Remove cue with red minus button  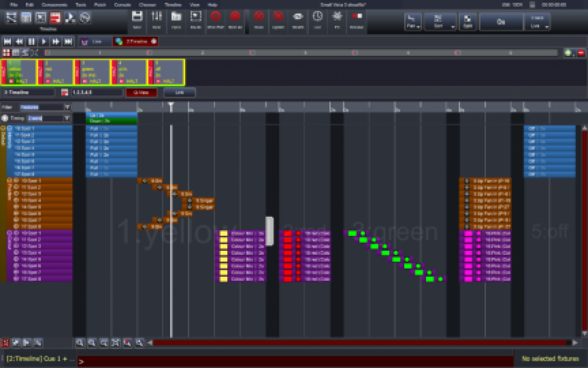(581, 53)
